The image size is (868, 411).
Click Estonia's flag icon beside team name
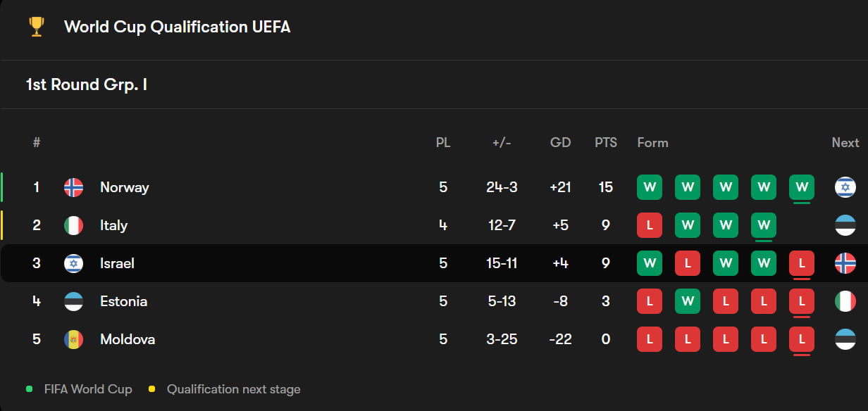pyautogui.click(x=73, y=301)
